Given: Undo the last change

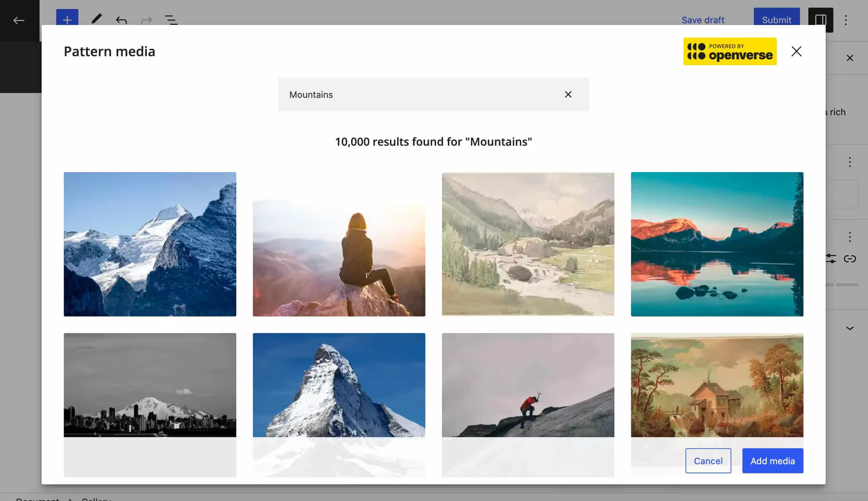Looking at the screenshot, I should [121, 20].
